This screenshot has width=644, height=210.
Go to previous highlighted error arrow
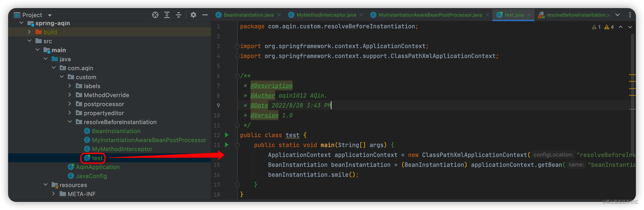[x=621, y=27]
